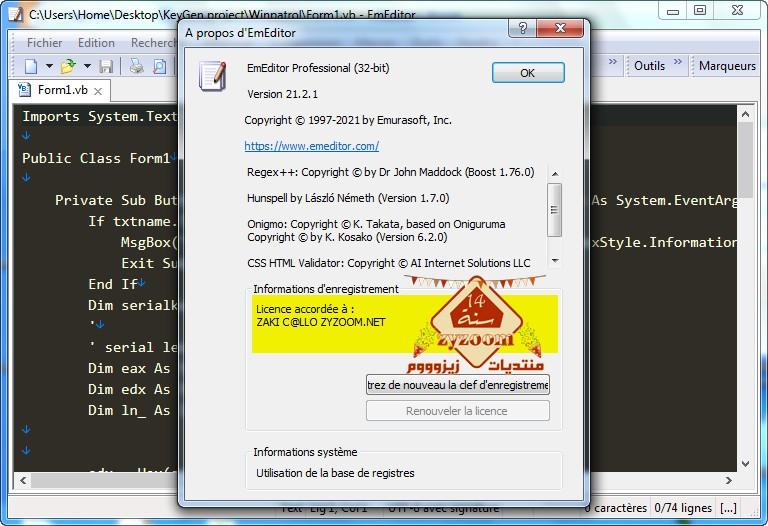Click the 0/74 lignes status entry
768x526 pixels.
tap(683, 508)
